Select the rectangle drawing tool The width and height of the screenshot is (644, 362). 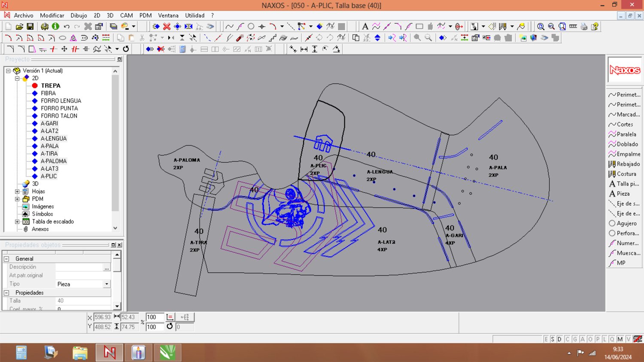click(x=419, y=27)
